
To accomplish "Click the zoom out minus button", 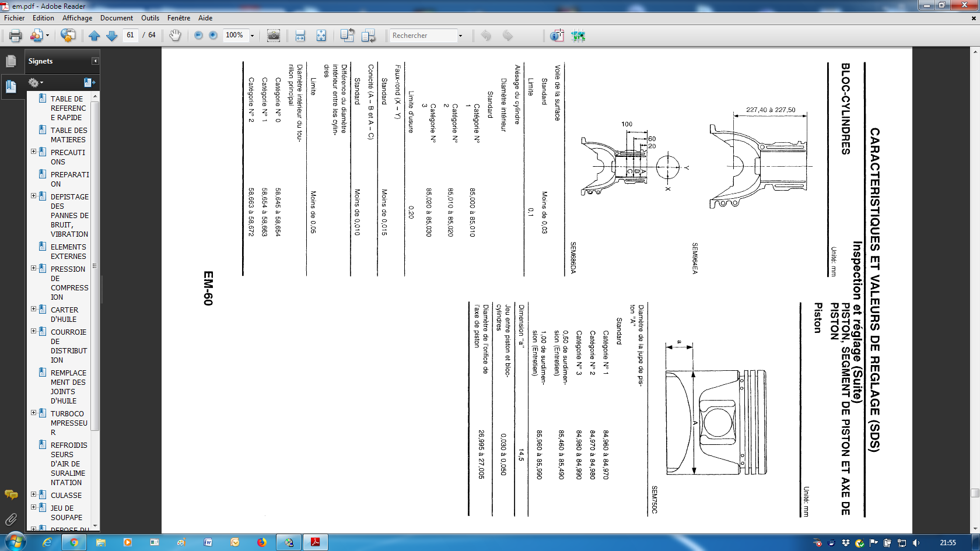I will point(198,36).
